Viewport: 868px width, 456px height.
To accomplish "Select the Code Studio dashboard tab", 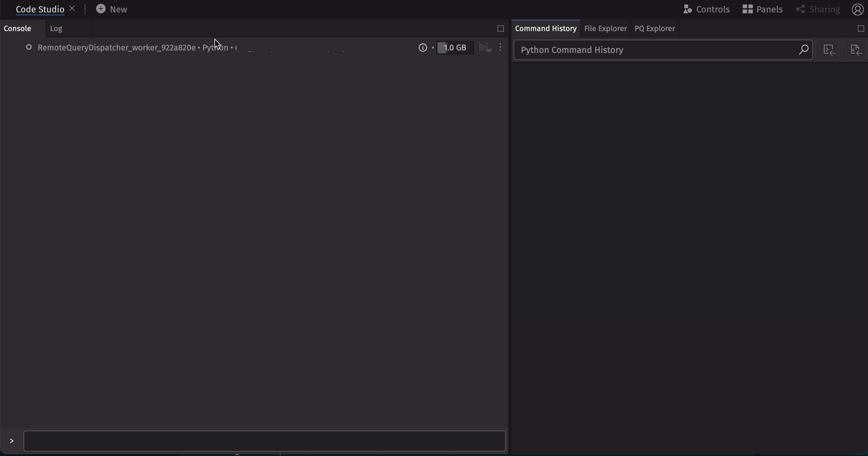I will [40, 10].
